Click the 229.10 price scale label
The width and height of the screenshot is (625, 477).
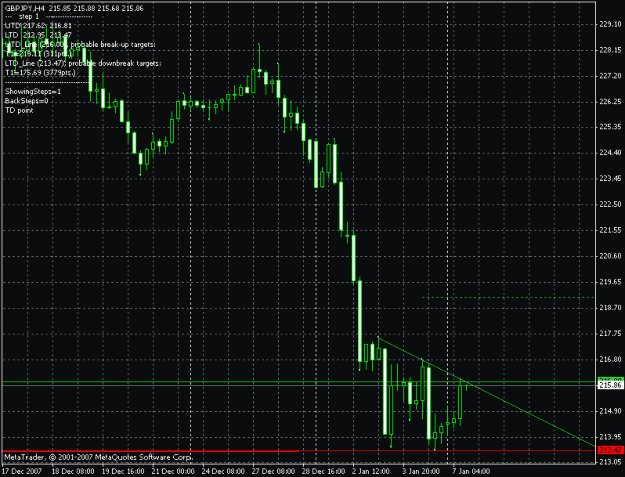(x=610, y=24)
